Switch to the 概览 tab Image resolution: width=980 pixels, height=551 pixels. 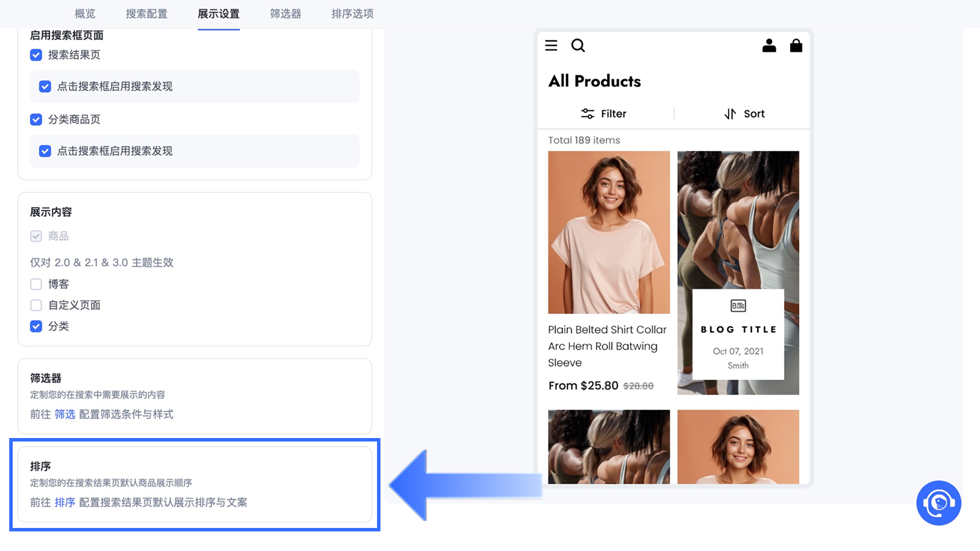point(85,14)
